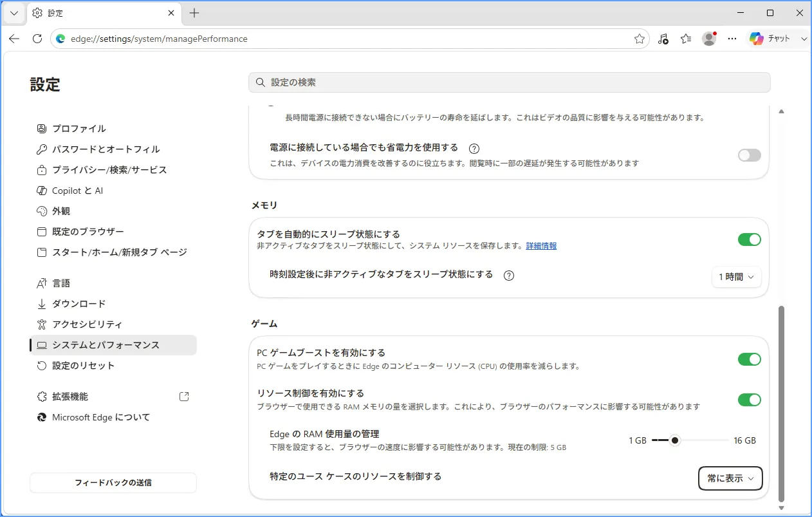Close the 設定 tab
This screenshot has width=812, height=517.
pos(171,13)
